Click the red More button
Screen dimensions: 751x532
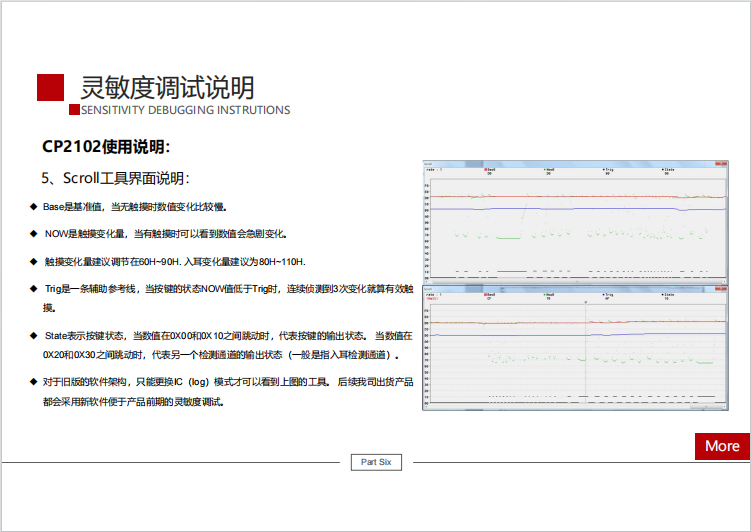tap(722, 446)
